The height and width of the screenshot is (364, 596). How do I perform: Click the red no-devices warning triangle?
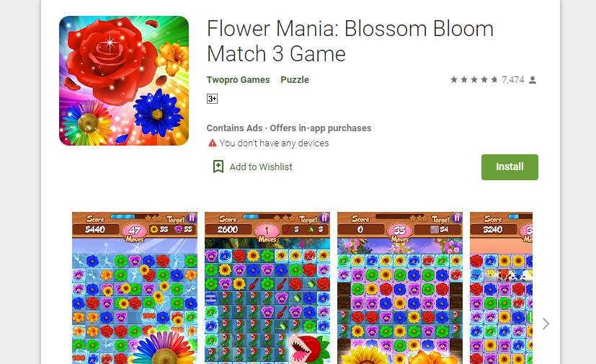coord(212,143)
